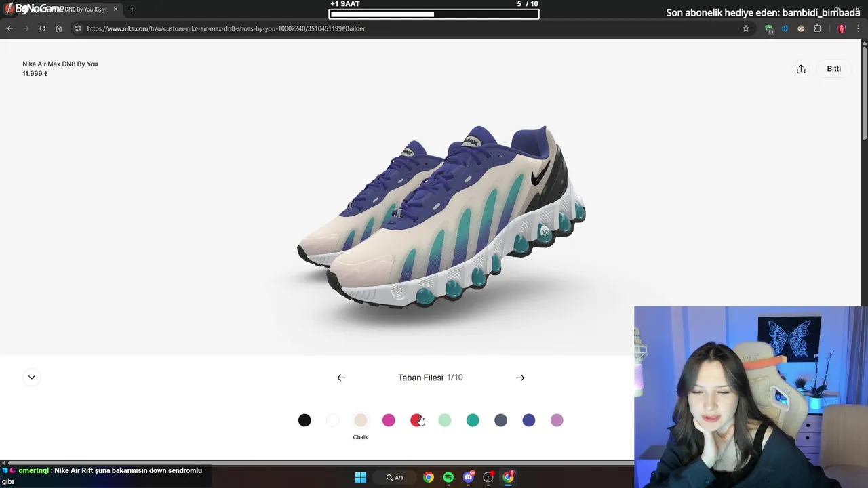Select the teal color swatch
The image size is (868, 488).
click(x=473, y=420)
